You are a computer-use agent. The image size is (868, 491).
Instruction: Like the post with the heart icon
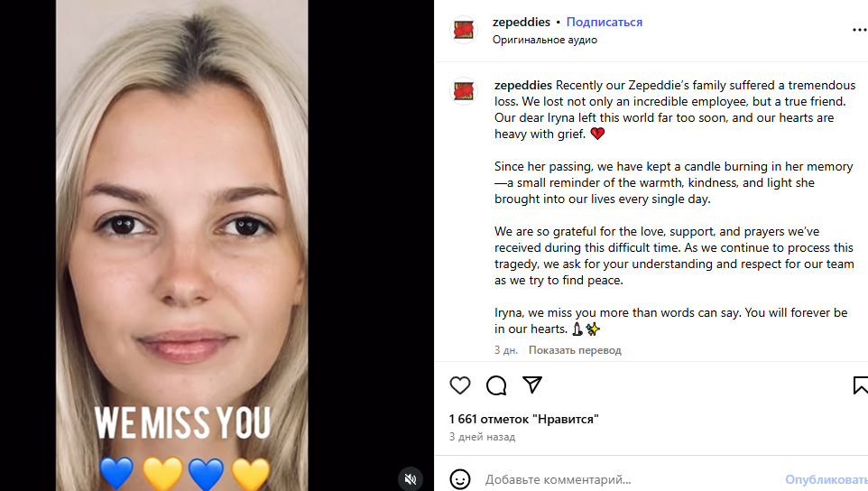tap(459, 385)
